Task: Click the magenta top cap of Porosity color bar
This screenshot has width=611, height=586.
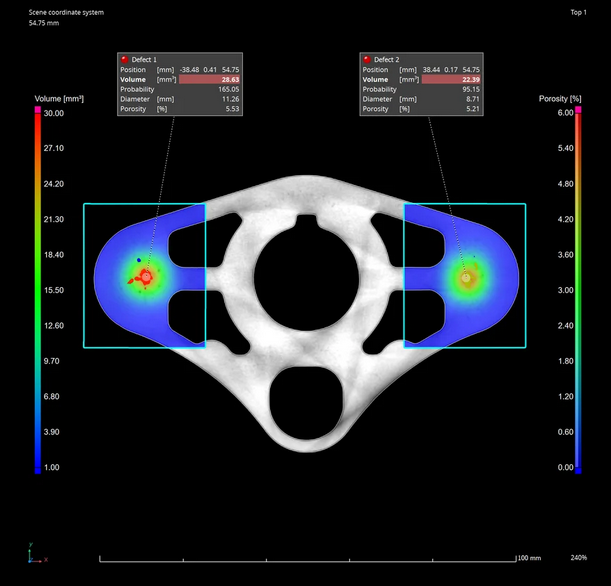Action: (x=570, y=108)
